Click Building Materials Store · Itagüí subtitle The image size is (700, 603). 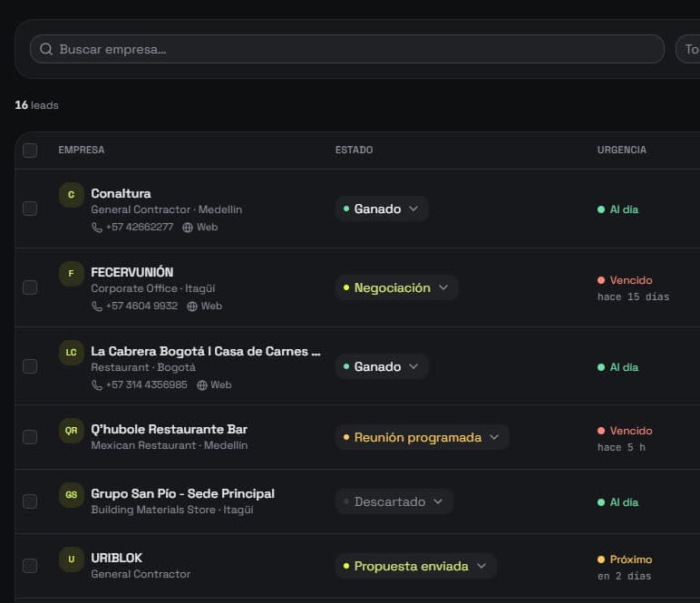tap(172, 510)
